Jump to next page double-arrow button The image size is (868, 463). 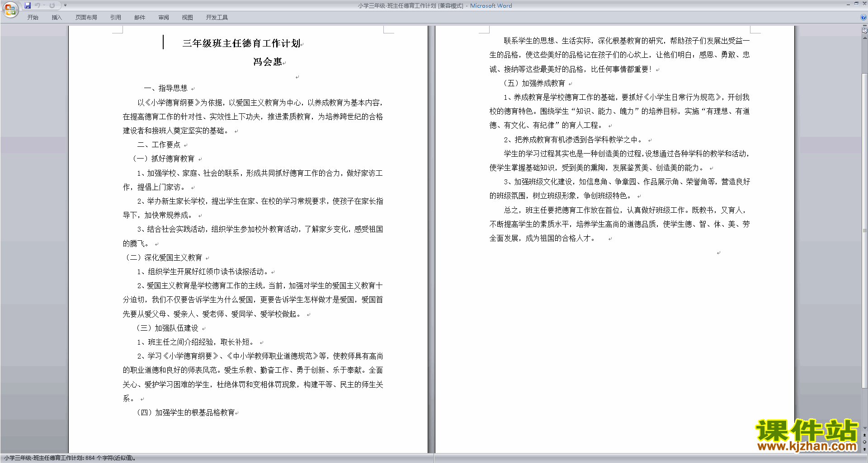865,449
